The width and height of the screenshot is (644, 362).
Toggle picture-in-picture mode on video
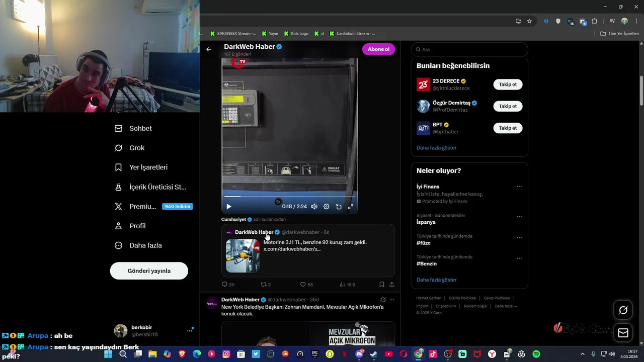339,207
